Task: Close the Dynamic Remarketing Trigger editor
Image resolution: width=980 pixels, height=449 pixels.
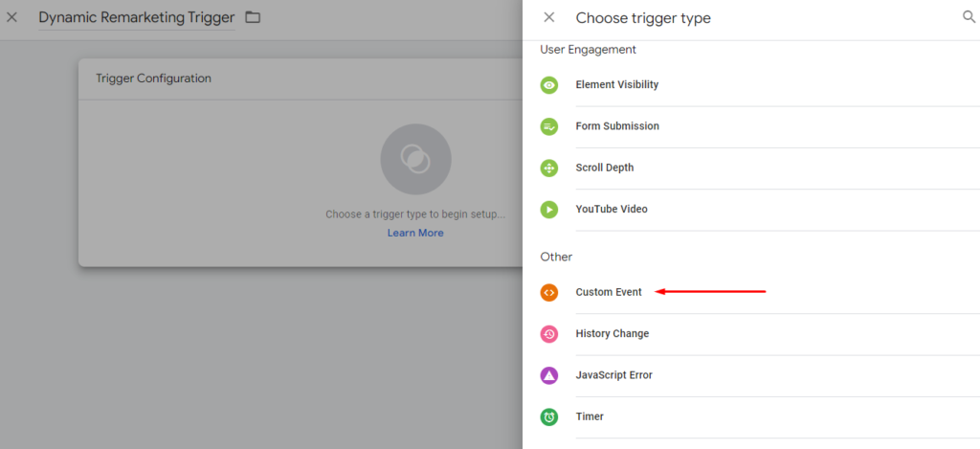Action: (11, 17)
